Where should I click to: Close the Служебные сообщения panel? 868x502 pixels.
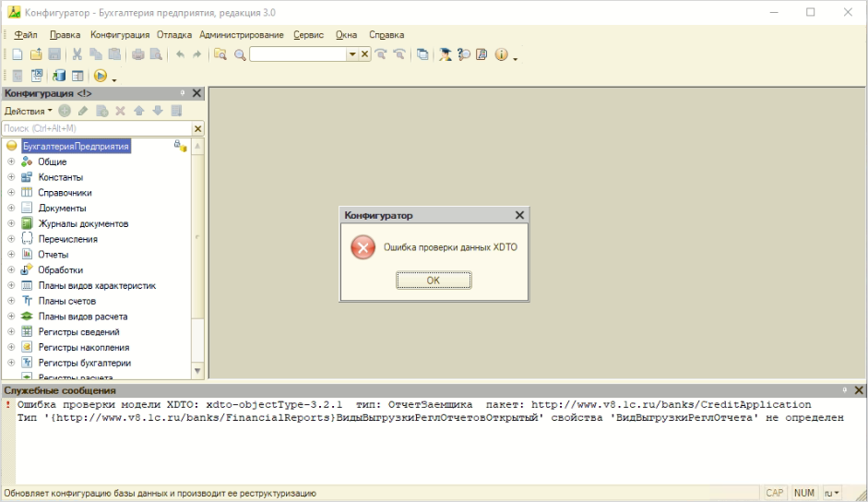click(859, 390)
